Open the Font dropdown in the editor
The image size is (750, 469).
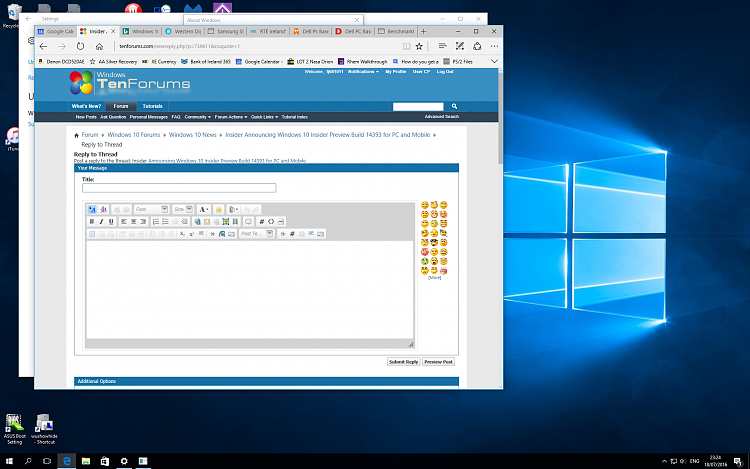pyautogui.click(x=152, y=209)
